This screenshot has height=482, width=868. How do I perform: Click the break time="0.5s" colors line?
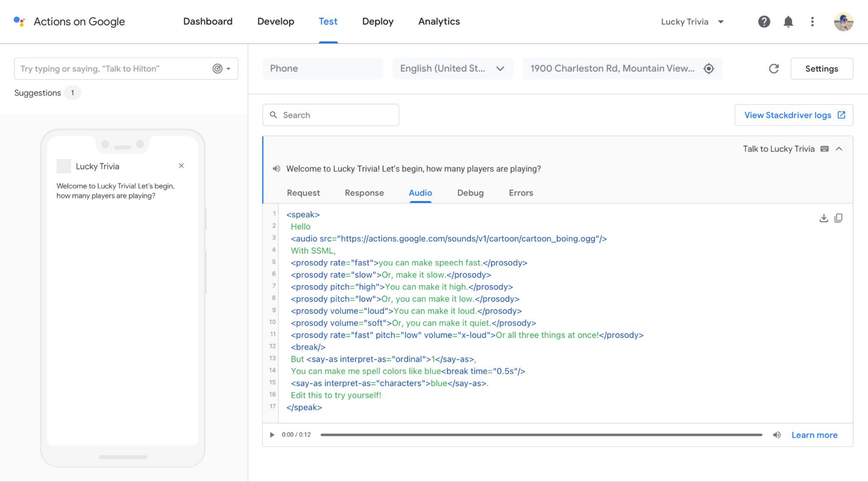coord(408,371)
